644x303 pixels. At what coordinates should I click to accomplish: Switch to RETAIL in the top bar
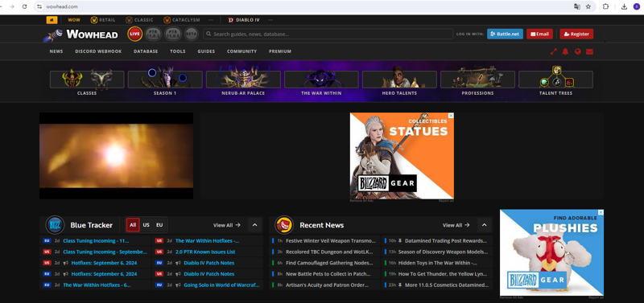103,20
